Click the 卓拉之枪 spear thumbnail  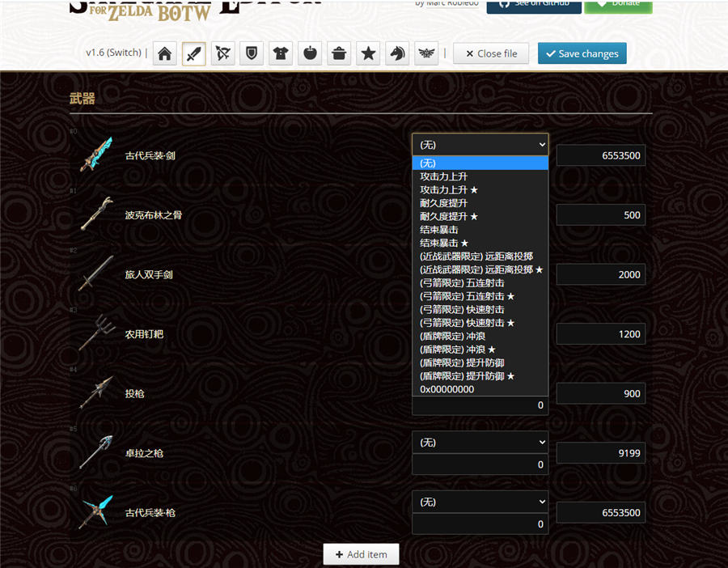96,452
